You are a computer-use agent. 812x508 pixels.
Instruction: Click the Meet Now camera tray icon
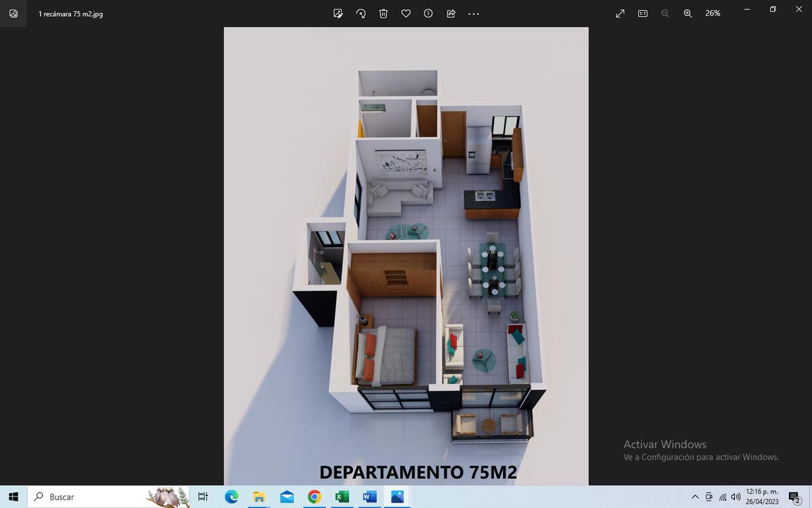coord(709,497)
